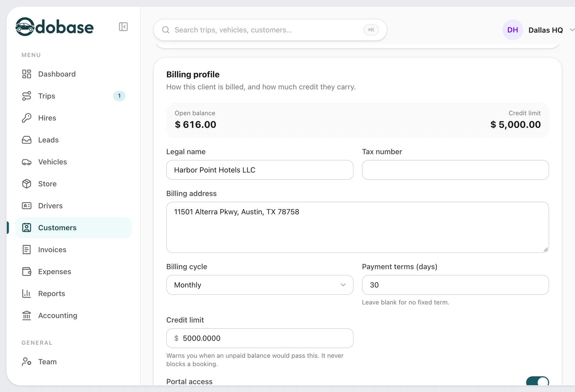Click the Reports bar chart icon

coord(27,294)
